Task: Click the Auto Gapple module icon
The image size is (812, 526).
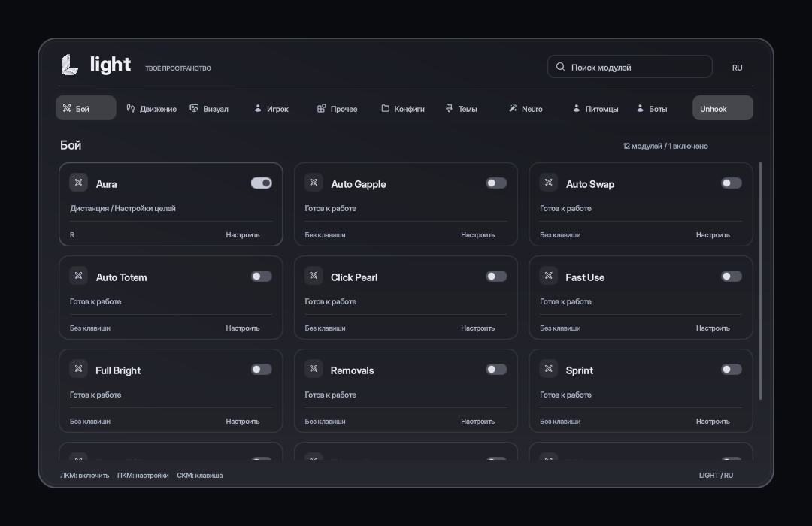Action: (314, 183)
